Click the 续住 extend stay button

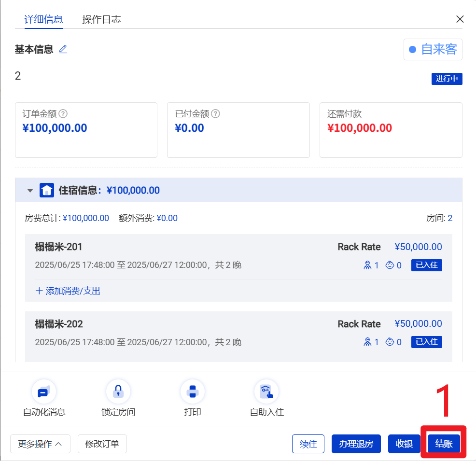(x=308, y=444)
